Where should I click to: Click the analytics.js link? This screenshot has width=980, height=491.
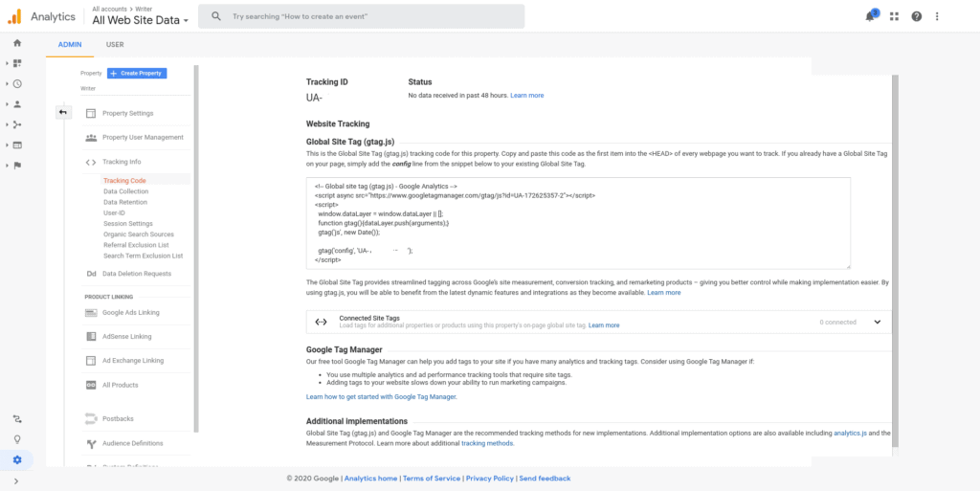[x=850, y=433]
